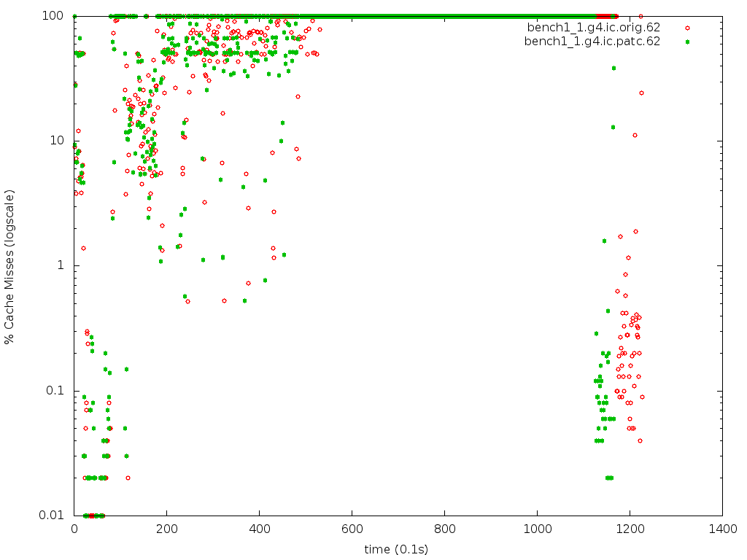The width and height of the screenshot is (747, 560).
Task: Click green point near 13% at time 1160
Action: pos(613,127)
